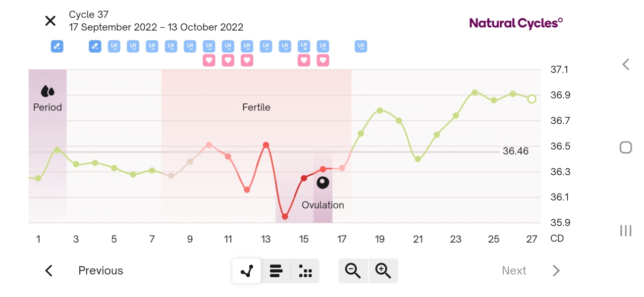Toggle the heart icon below the LH+ test

tap(303, 59)
